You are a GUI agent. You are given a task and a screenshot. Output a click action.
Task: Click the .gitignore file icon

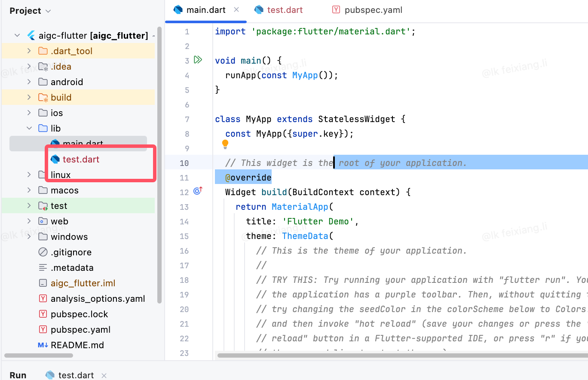tap(43, 252)
